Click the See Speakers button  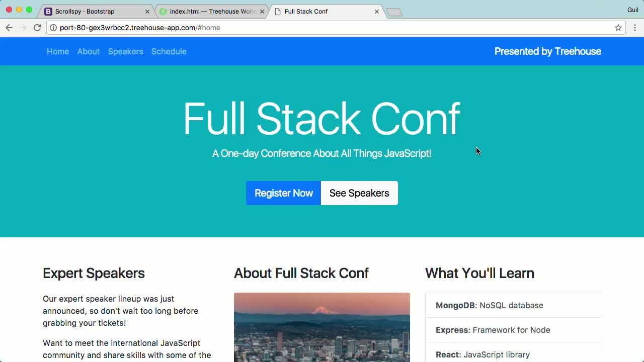coord(359,193)
